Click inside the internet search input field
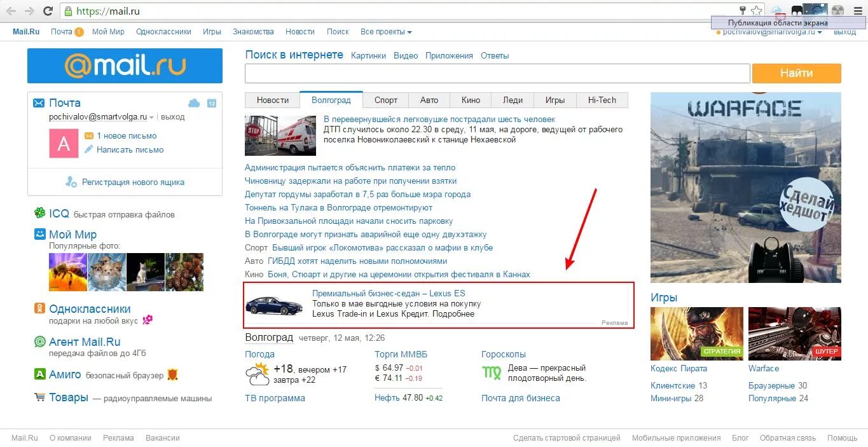The width and height of the screenshot is (868, 447). tap(496, 73)
